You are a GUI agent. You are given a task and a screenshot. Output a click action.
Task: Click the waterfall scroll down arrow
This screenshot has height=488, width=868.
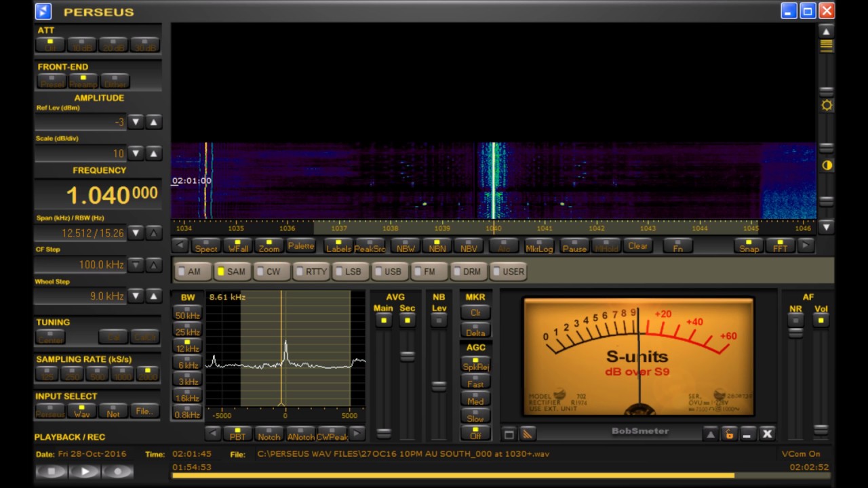pos(826,227)
